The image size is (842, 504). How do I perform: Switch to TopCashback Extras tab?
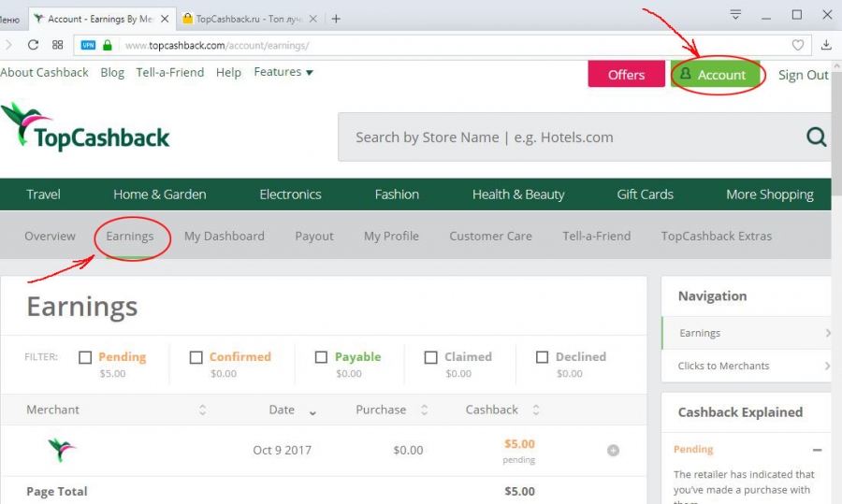coord(717,237)
